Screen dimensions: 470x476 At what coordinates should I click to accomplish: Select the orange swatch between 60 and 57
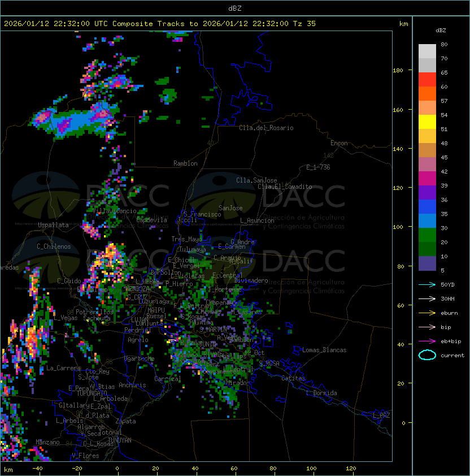click(x=427, y=93)
